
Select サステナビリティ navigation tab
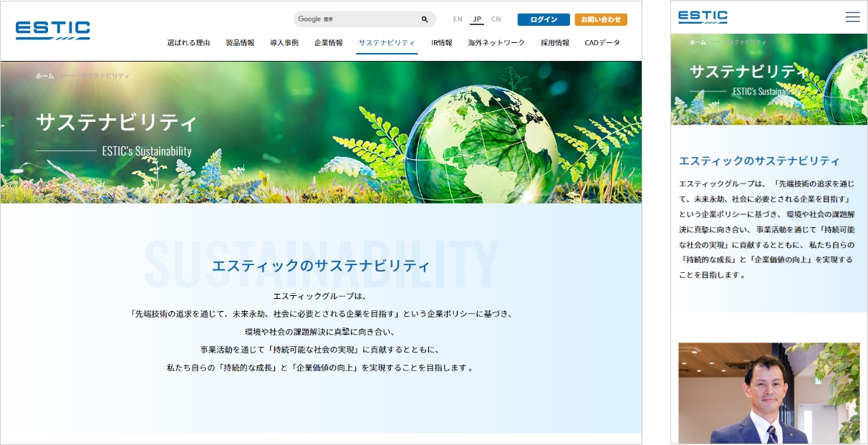387,43
